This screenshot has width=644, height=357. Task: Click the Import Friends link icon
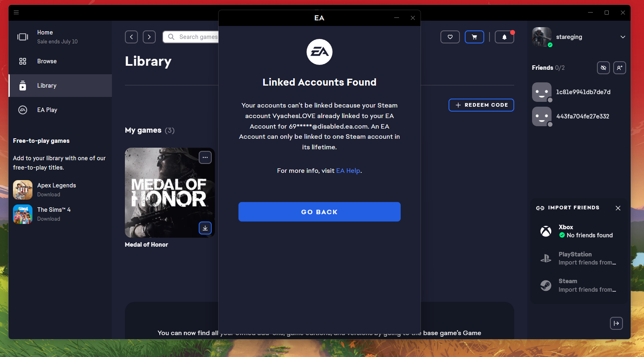tap(540, 208)
